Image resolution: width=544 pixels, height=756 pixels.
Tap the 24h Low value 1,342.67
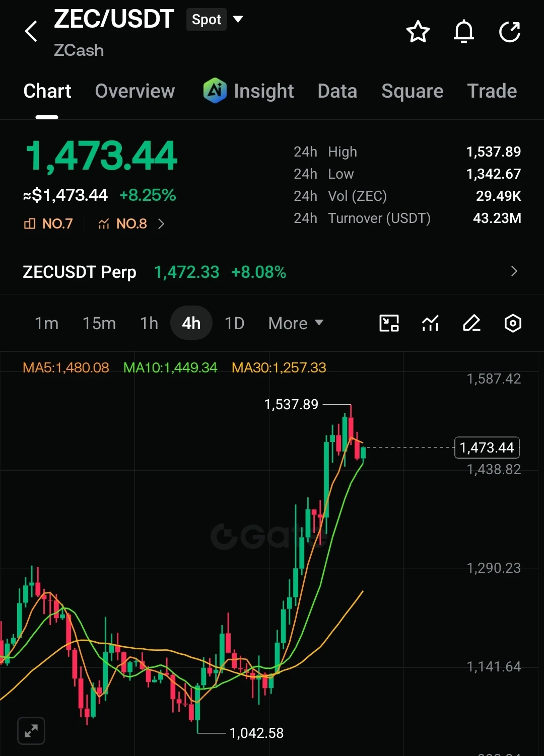coord(494,174)
